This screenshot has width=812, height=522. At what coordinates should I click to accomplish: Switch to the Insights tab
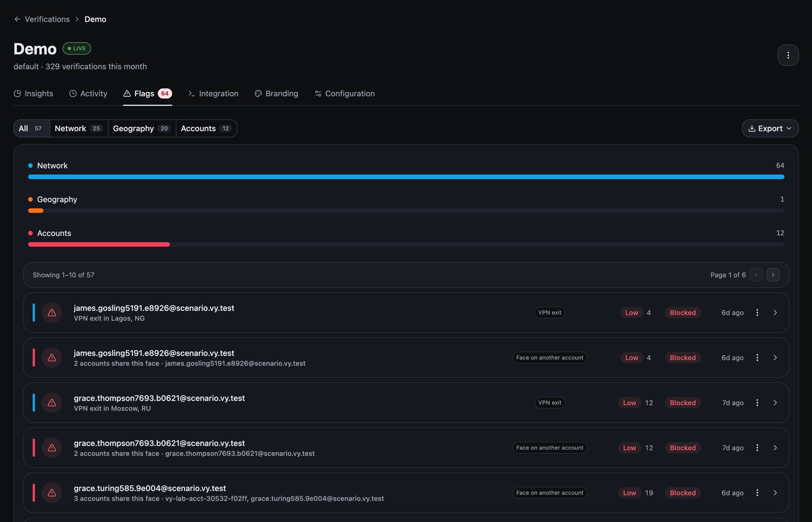point(33,93)
